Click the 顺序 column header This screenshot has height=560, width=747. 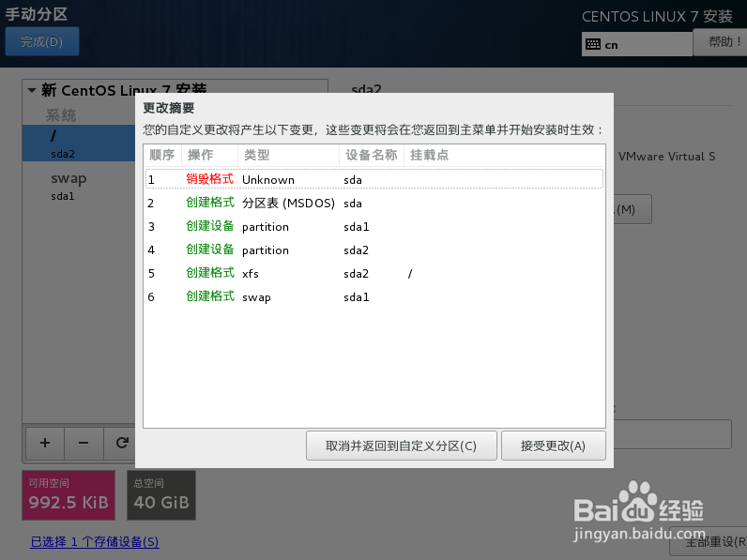pyautogui.click(x=162, y=155)
